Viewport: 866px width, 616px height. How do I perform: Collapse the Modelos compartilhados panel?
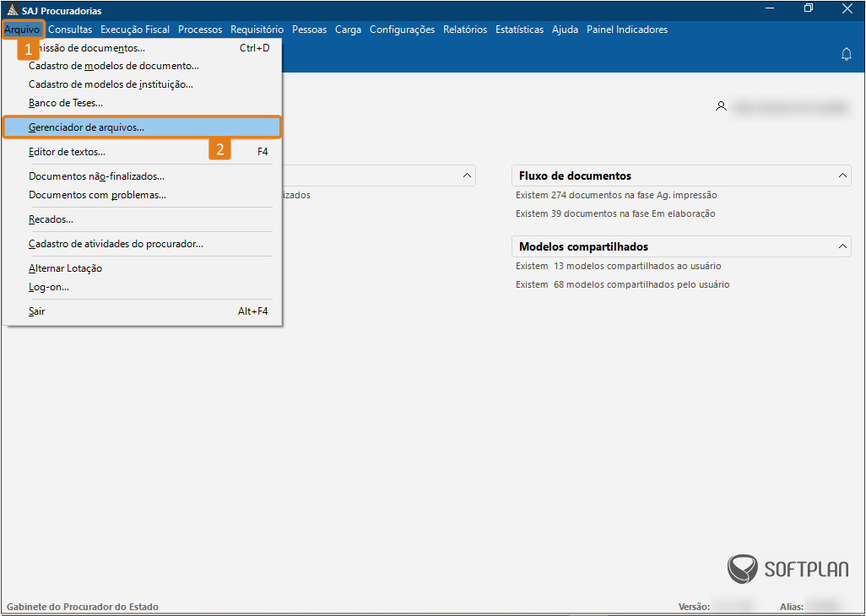(x=842, y=246)
